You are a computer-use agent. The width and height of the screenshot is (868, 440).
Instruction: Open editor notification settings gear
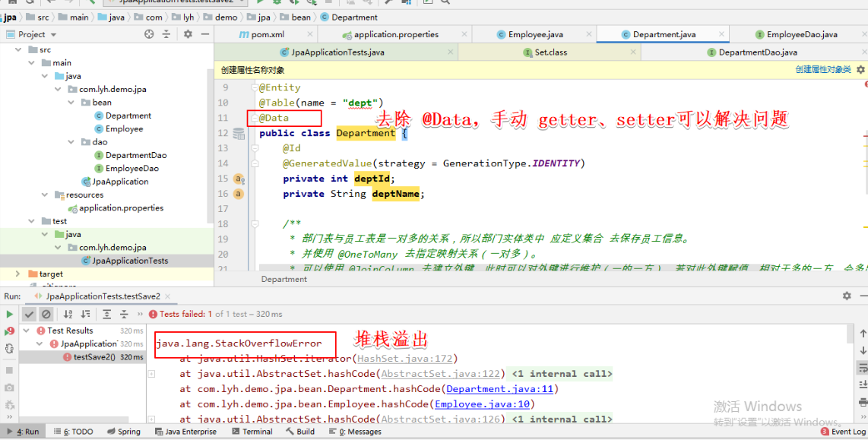(860, 70)
